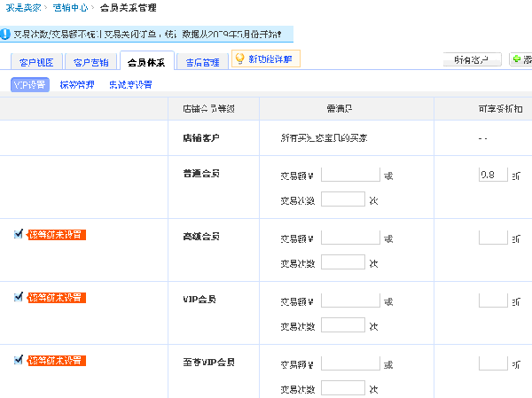Viewport: 532px width, 398px height.
Task: Select the VIP设置 sub-tab
Action: tap(30, 85)
